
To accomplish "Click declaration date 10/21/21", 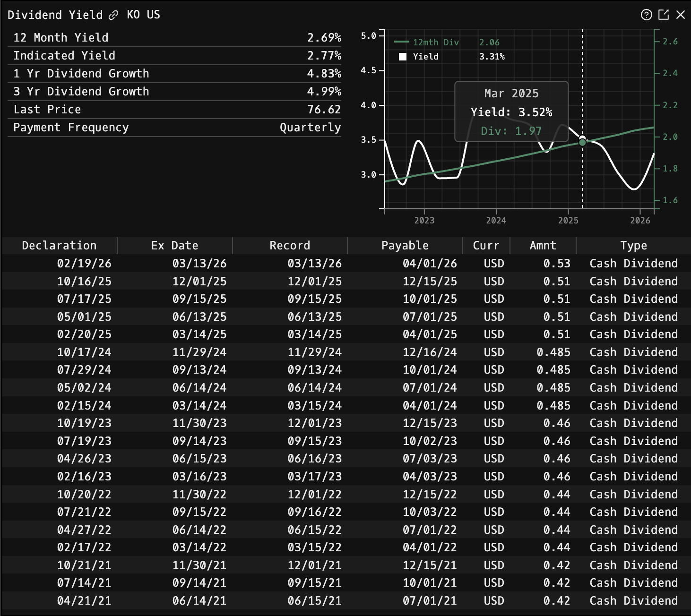I will click(x=85, y=565).
